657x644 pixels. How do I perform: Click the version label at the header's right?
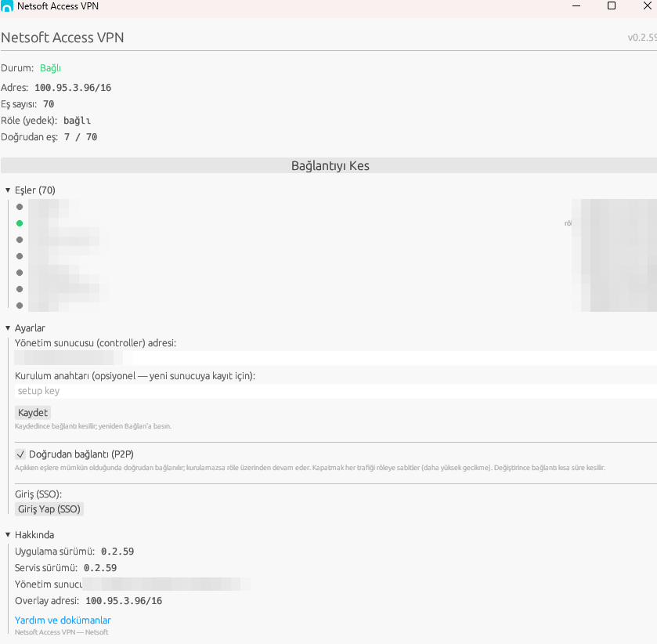pyautogui.click(x=642, y=38)
